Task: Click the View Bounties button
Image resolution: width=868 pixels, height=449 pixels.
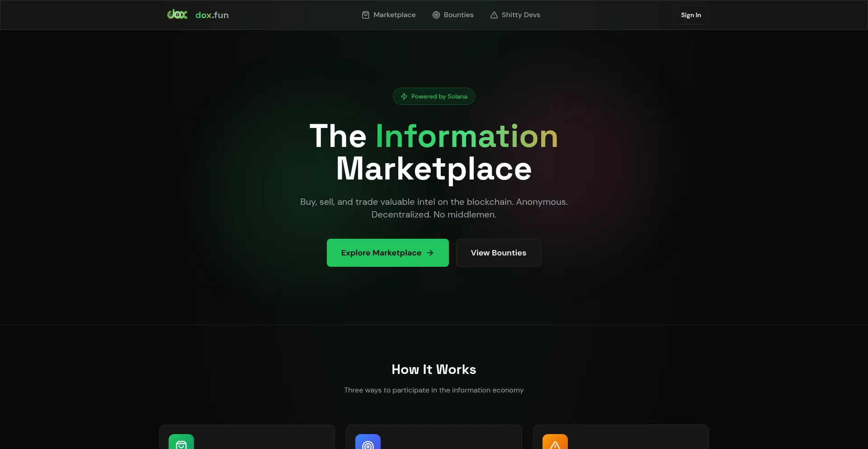Action: click(x=498, y=253)
